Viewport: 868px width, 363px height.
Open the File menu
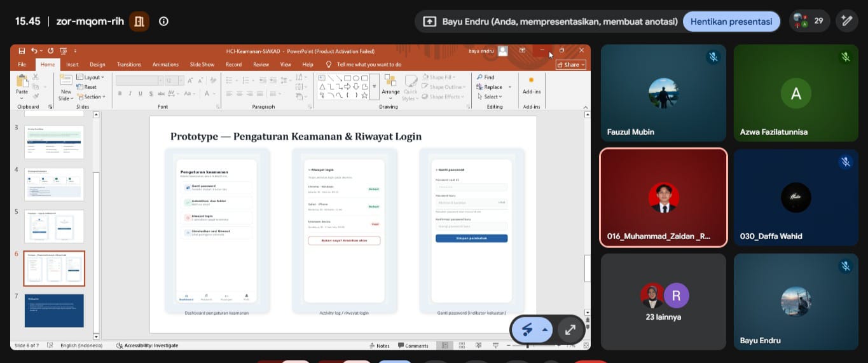pyautogui.click(x=22, y=64)
